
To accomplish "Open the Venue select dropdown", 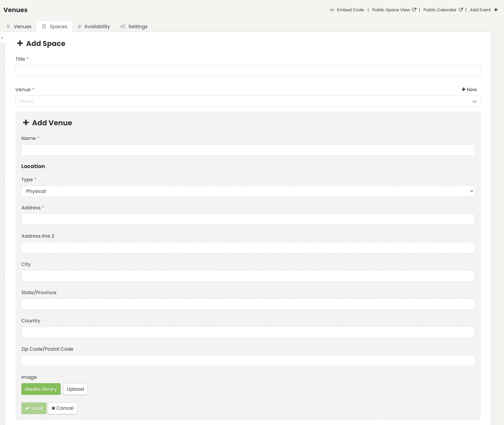I will [248, 101].
